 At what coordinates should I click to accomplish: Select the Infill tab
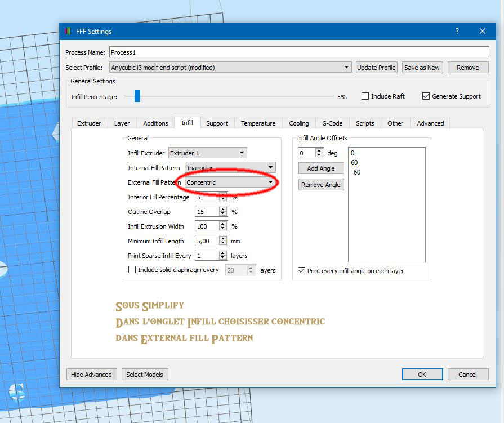187,123
